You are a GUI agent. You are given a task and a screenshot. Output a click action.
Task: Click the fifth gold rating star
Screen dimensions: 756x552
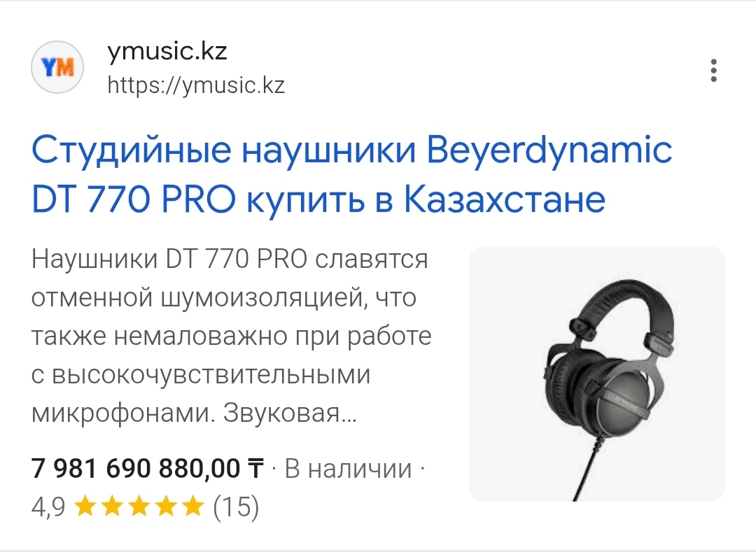tap(193, 507)
